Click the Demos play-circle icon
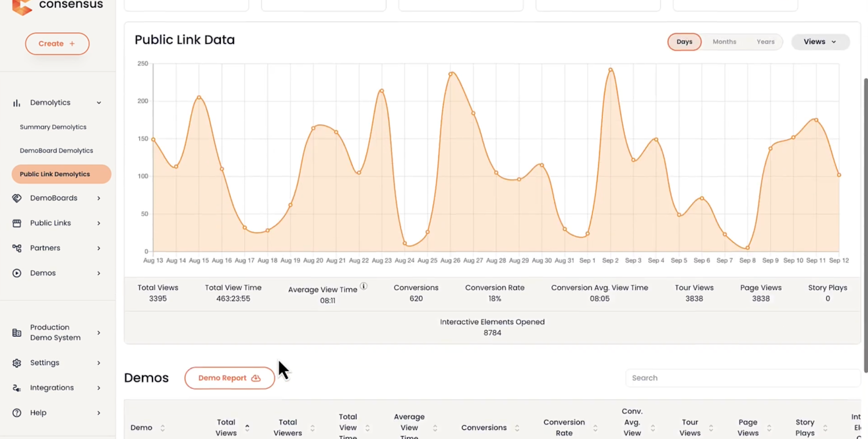Image resolution: width=868 pixels, height=439 pixels. coord(17,273)
